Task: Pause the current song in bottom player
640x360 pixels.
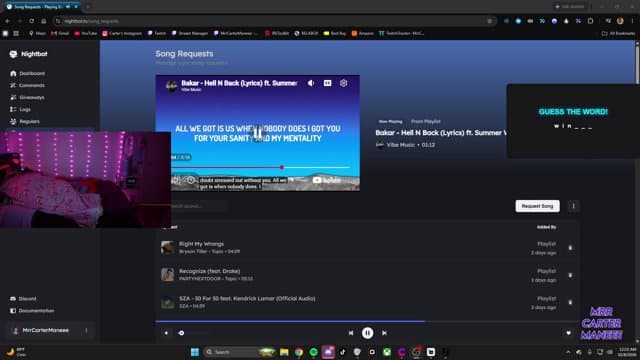Action: (367, 333)
